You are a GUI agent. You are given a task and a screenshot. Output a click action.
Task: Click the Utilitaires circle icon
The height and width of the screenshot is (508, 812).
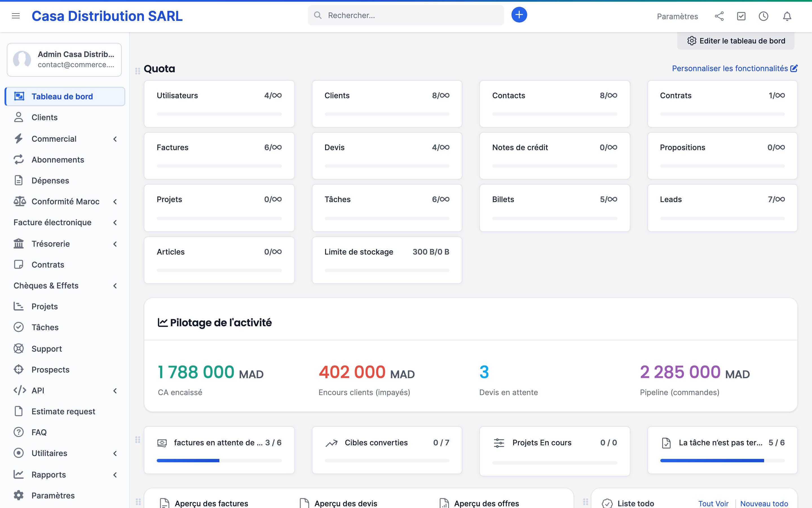click(x=19, y=453)
